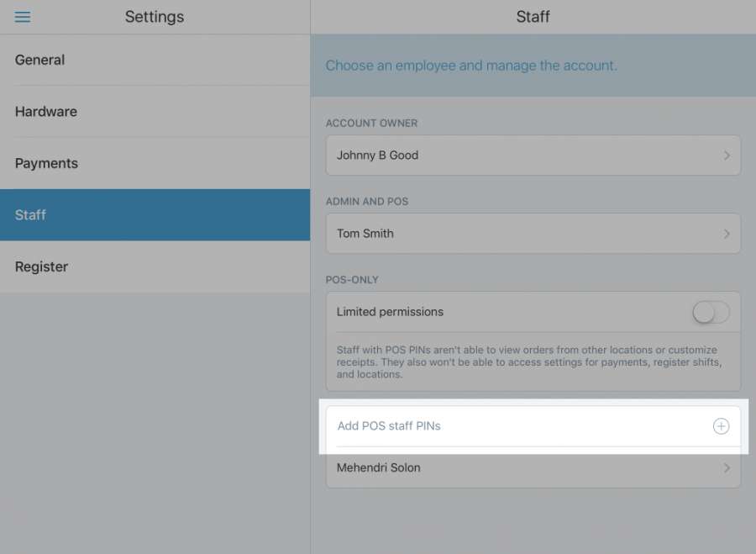
Task: Click the Add POS staff PINs field
Action: tap(389, 426)
